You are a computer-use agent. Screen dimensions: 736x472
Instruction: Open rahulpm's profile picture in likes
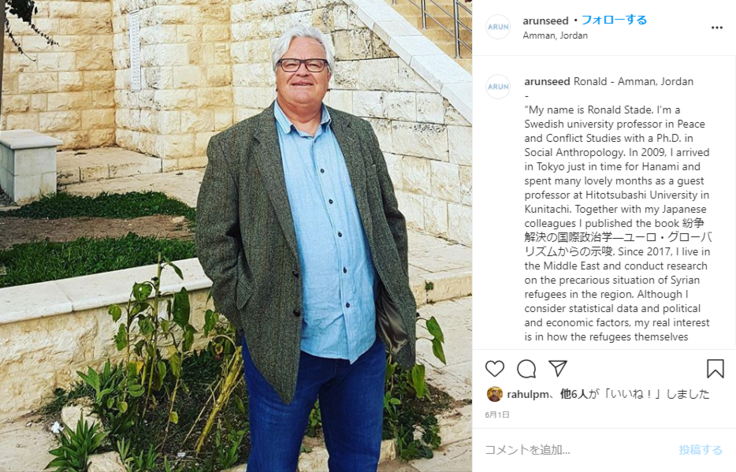(x=495, y=394)
